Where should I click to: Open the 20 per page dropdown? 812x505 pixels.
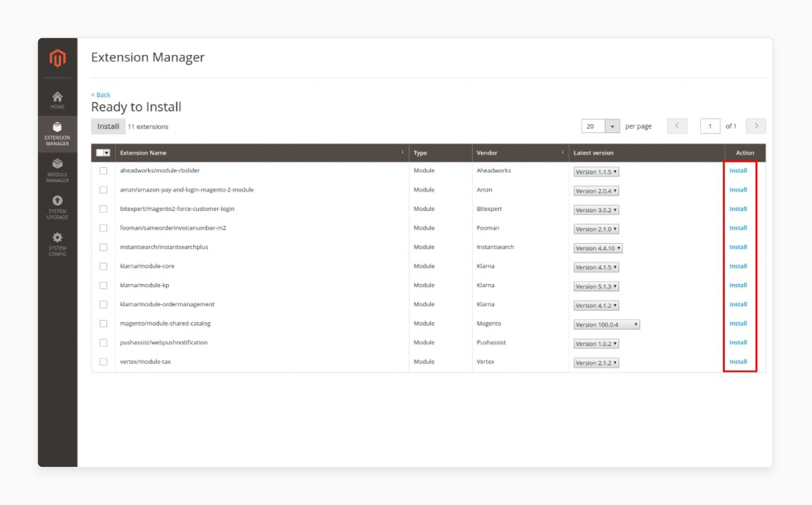(600, 126)
